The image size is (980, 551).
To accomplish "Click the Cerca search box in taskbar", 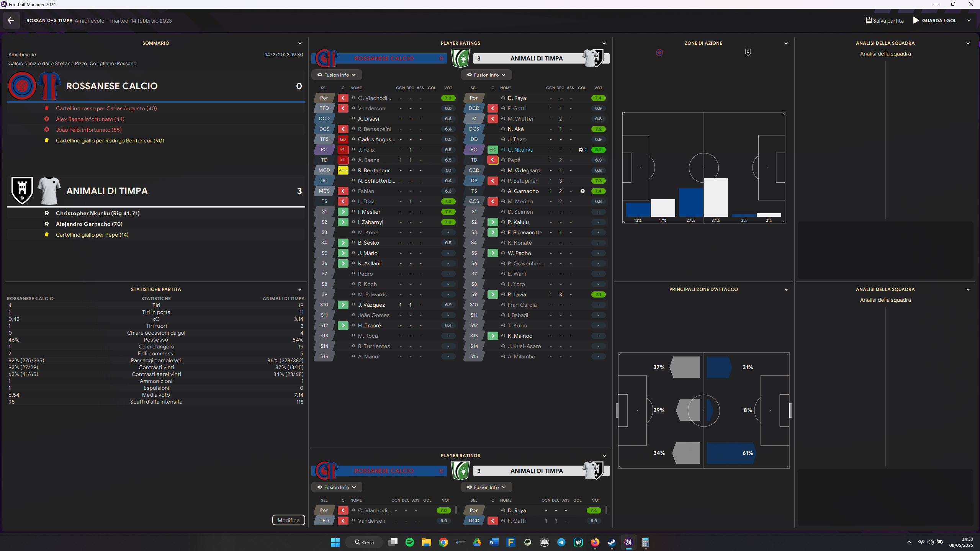I will tap(364, 542).
